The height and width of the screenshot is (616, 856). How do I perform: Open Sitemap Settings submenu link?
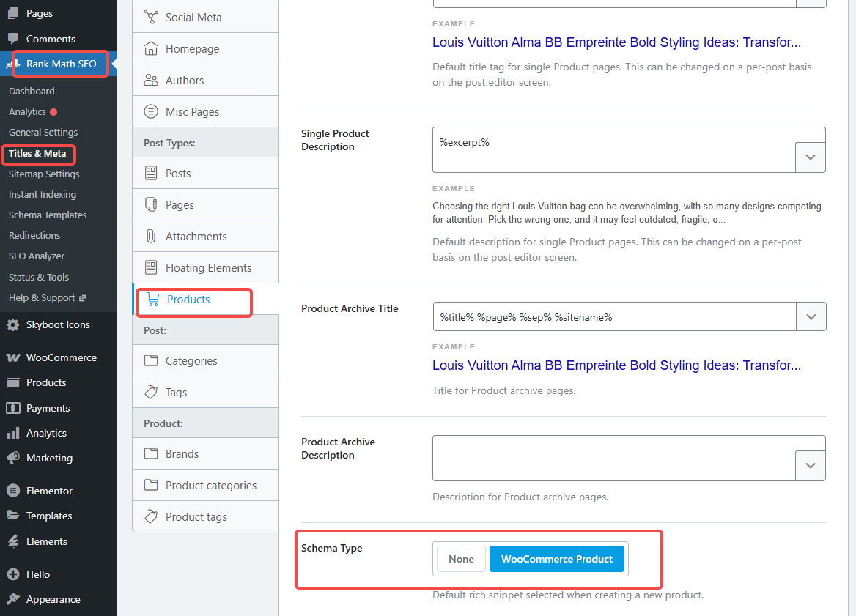[44, 174]
